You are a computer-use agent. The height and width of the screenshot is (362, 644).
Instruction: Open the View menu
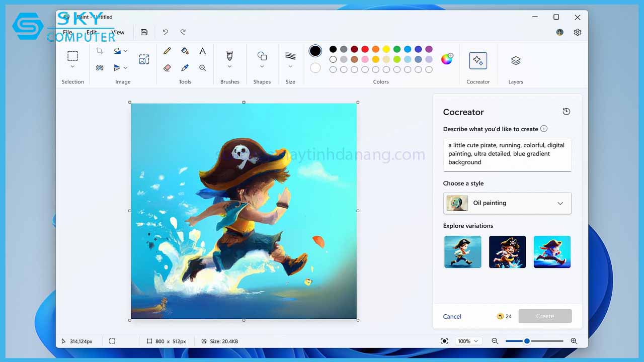click(118, 32)
